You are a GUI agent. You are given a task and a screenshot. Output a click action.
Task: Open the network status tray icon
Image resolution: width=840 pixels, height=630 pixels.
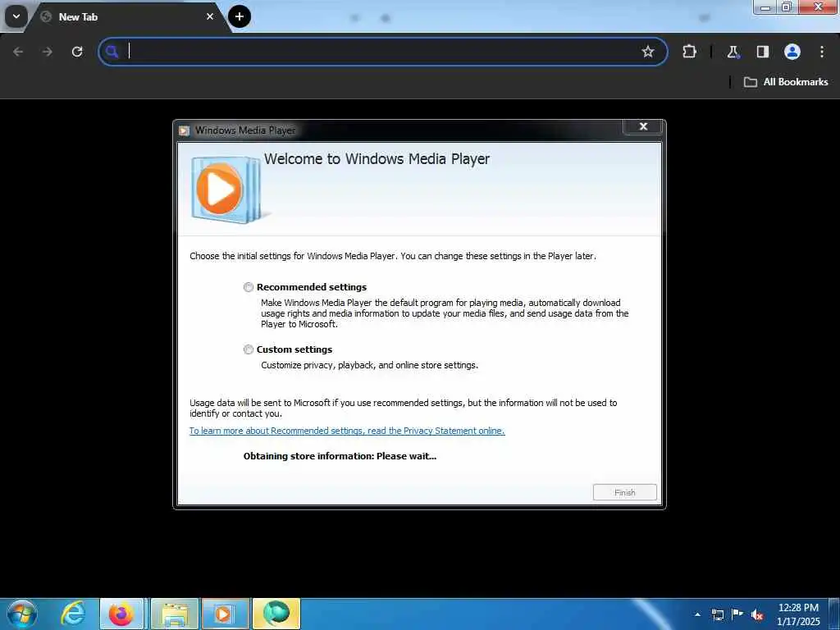coord(718,614)
